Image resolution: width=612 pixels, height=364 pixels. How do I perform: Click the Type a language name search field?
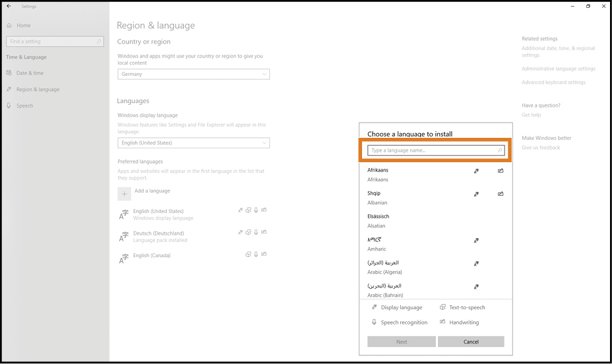point(436,150)
